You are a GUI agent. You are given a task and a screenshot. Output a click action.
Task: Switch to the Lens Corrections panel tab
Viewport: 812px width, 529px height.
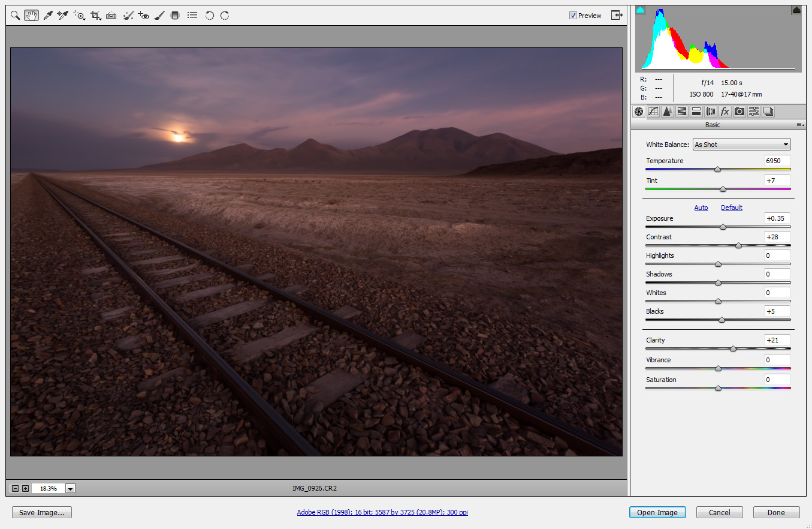[x=711, y=111]
